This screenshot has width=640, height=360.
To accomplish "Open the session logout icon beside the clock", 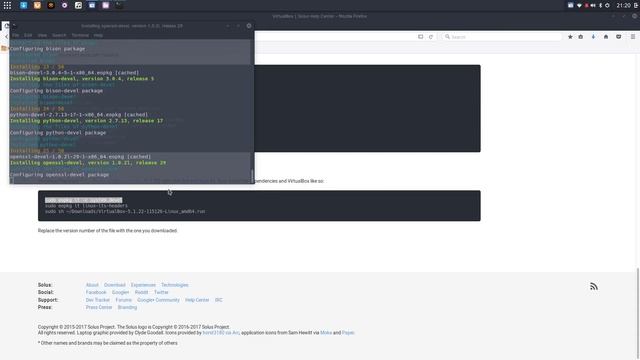I will (636, 5).
